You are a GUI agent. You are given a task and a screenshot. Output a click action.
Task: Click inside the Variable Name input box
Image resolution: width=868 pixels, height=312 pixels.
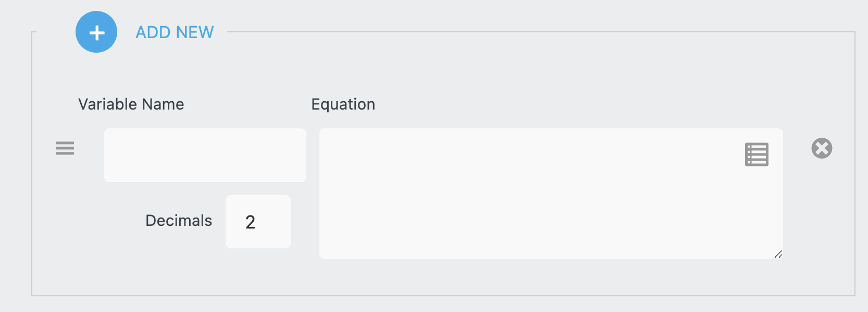[205, 154]
